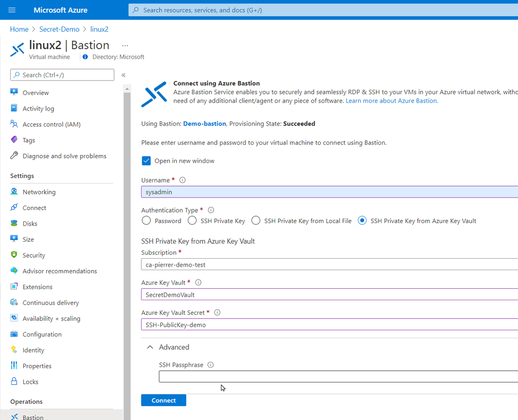518x420 pixels.
Task: Open Activity log in the sidebar
Action: click(x=38, y=109)
